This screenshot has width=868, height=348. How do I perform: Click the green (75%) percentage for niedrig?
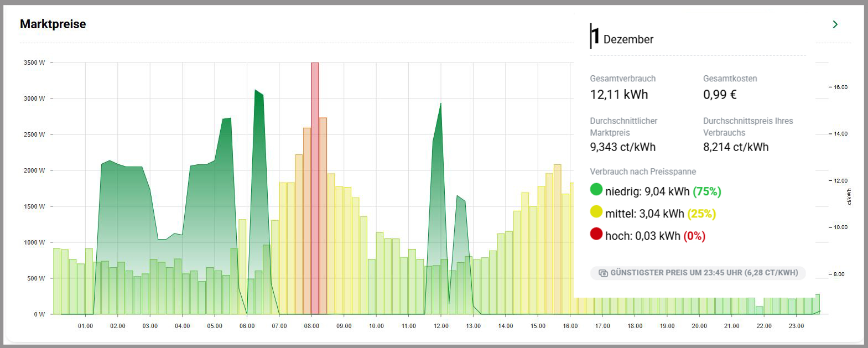click(706, 192)
